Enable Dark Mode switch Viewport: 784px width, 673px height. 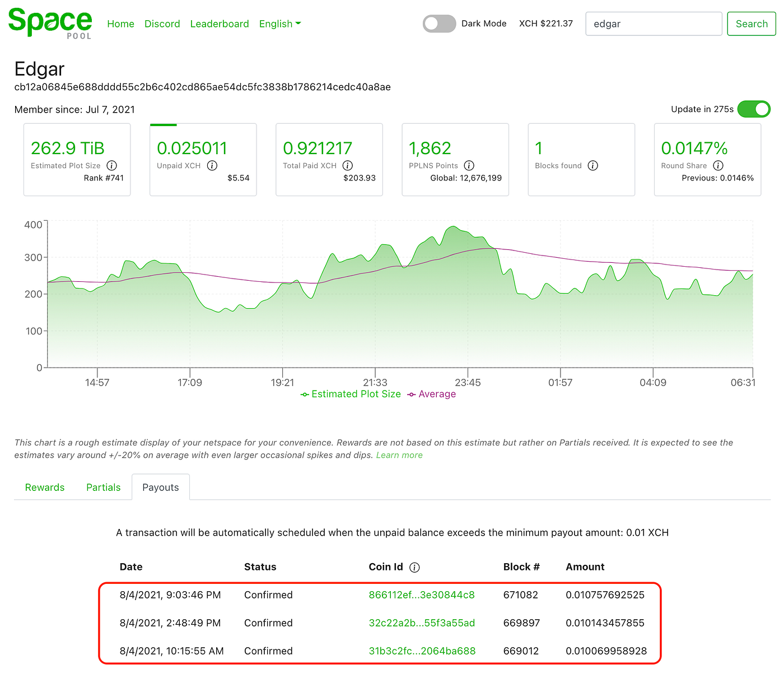440,24
